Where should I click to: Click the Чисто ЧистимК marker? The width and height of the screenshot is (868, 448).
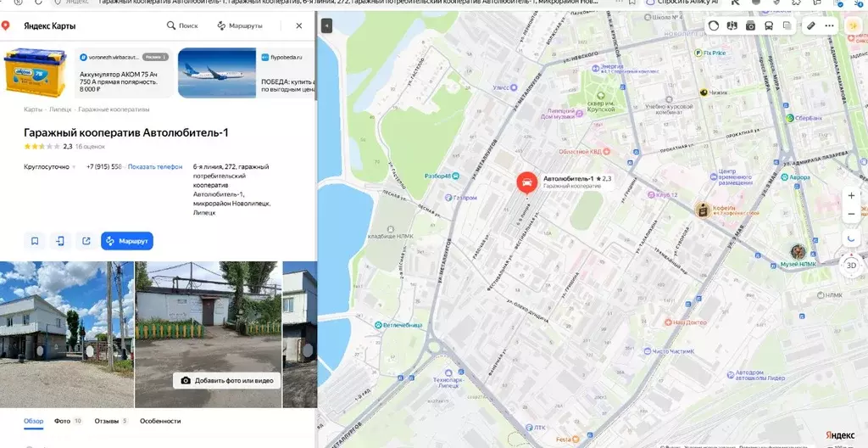pyautogui.click(x=647, y=351)
